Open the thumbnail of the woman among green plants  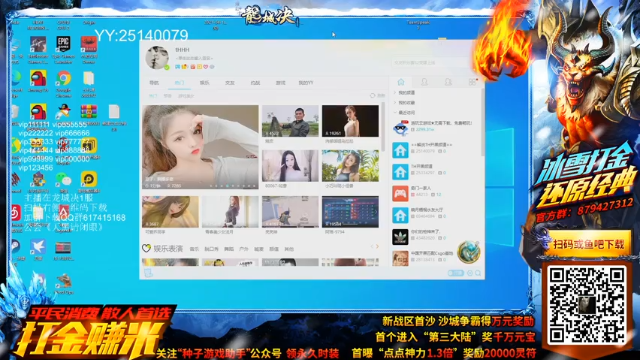[350, 166]
